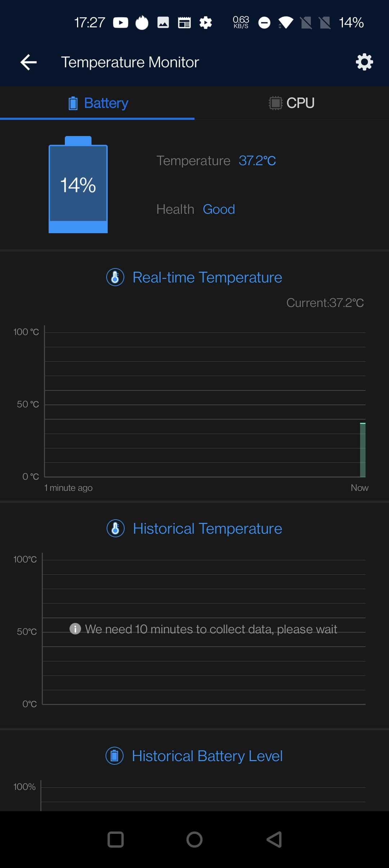This screenshot has height=868, width=389.
Task: Tap the green bar in real-time chart
Action: click(x=363, y=450)
